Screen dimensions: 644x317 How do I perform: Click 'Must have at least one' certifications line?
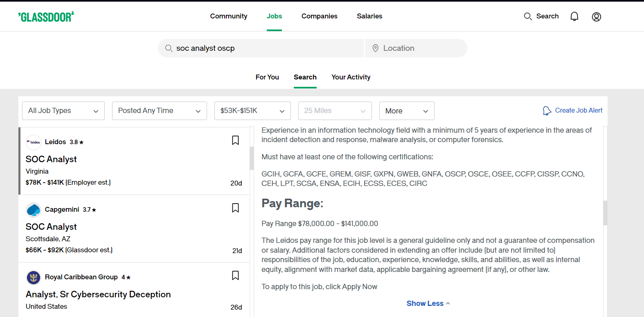[347, 157]
